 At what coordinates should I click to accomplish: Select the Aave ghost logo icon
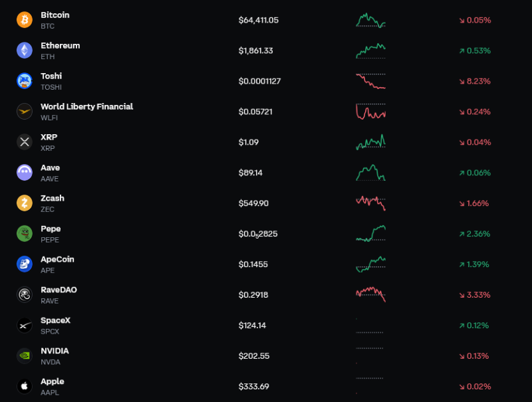coord(25,172)
